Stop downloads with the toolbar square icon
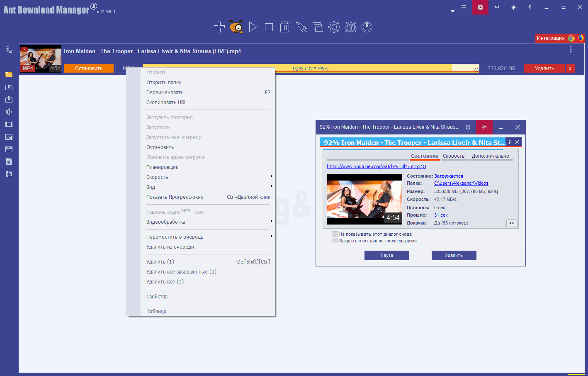The image size is (588, 376). pos(269,27)
